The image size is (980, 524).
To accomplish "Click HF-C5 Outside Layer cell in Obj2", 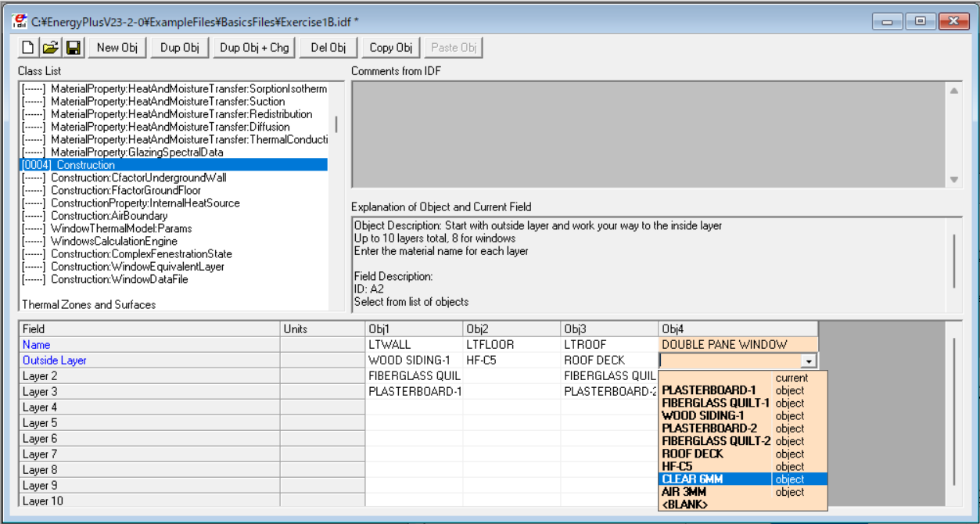I will 512,361.
